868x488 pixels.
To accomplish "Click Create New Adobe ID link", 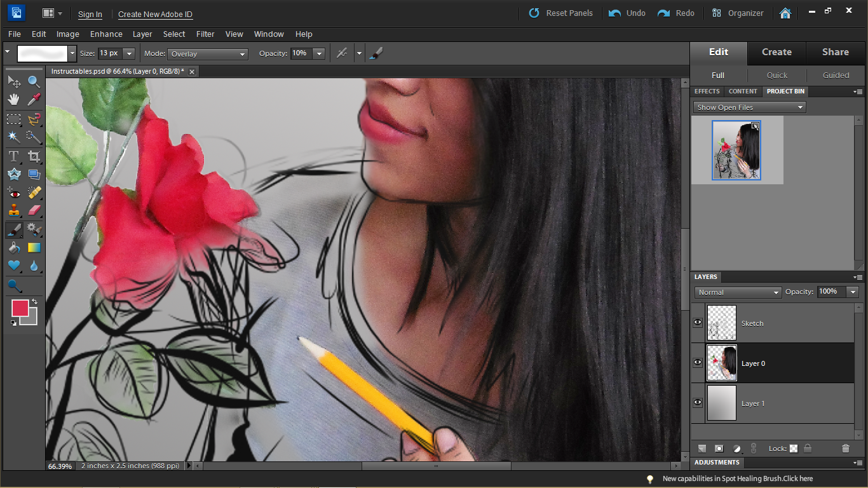I will pos(155,14).
